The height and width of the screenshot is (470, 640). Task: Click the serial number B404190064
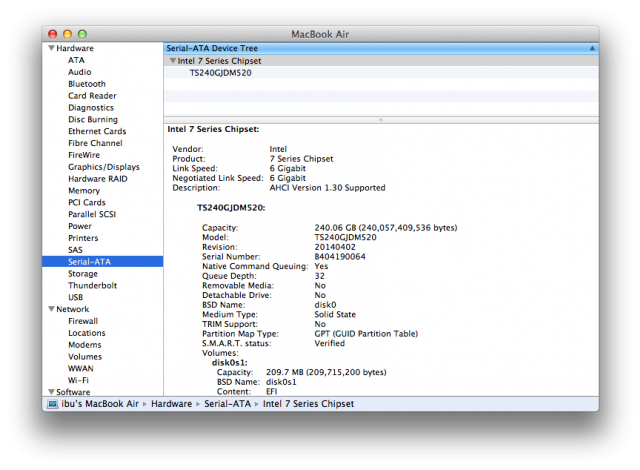[340, 257]
